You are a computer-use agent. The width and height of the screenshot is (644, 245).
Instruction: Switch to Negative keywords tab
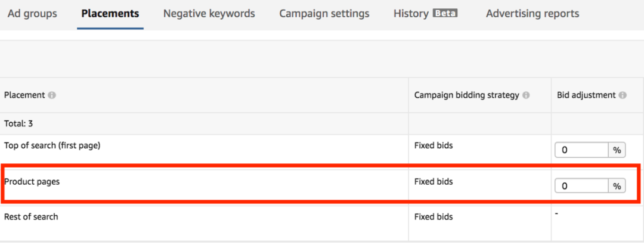(x=209, y=14)
